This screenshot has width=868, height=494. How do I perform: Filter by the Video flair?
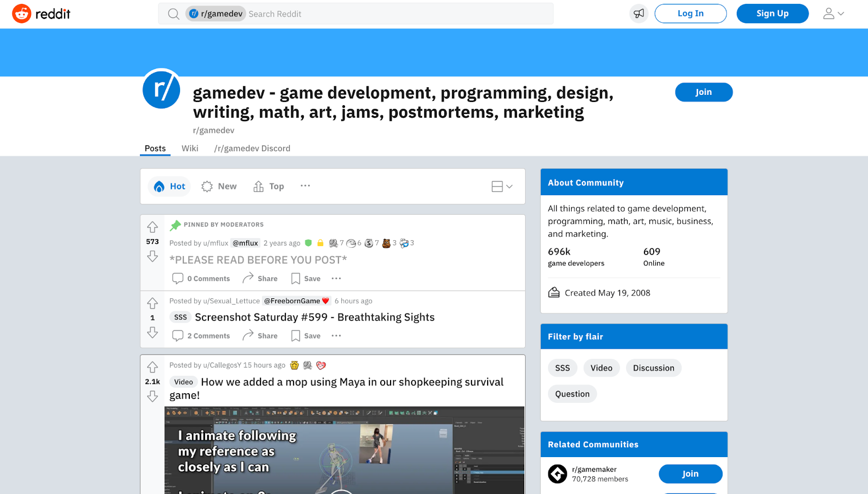pyautogui.click(x=602, y=368)
